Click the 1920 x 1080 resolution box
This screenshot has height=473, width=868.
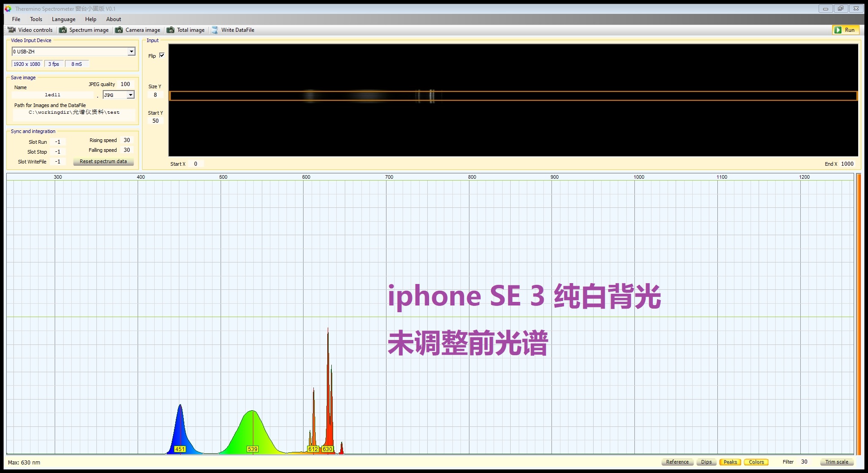tap(27, 64)
